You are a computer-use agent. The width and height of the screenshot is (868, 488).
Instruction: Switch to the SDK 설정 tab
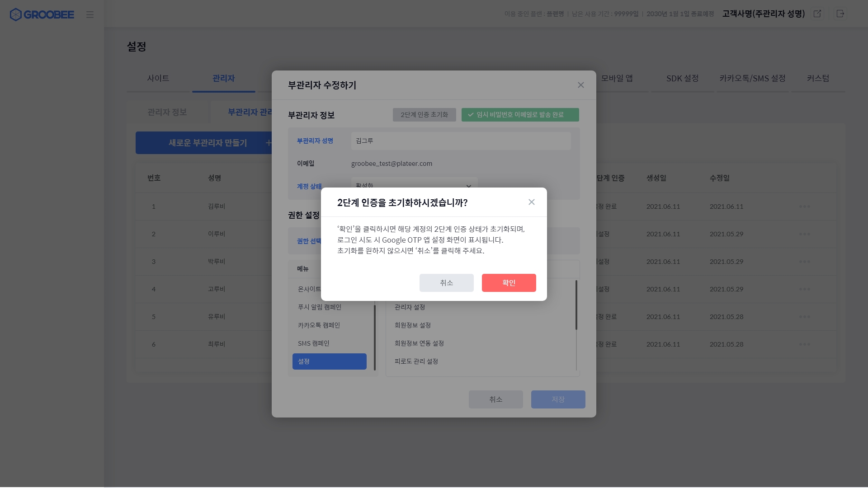[x=682, y=79]
